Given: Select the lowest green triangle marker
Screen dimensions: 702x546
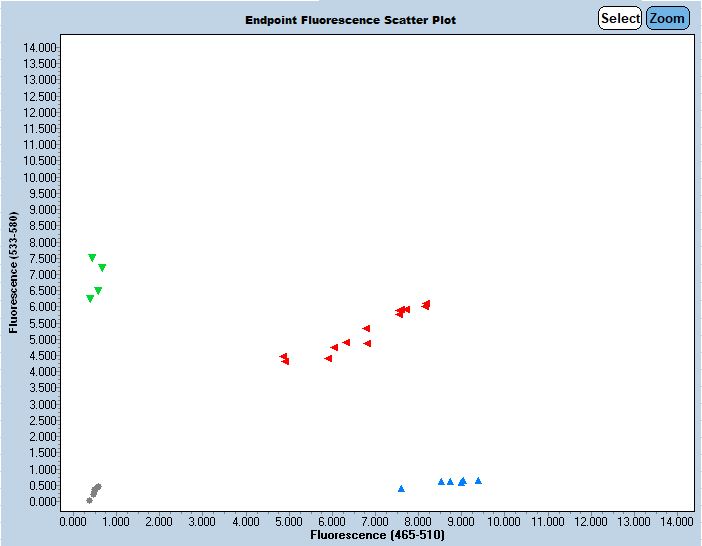Looking at the screenshot, I should pyautogui.click(x=90, y=299).
